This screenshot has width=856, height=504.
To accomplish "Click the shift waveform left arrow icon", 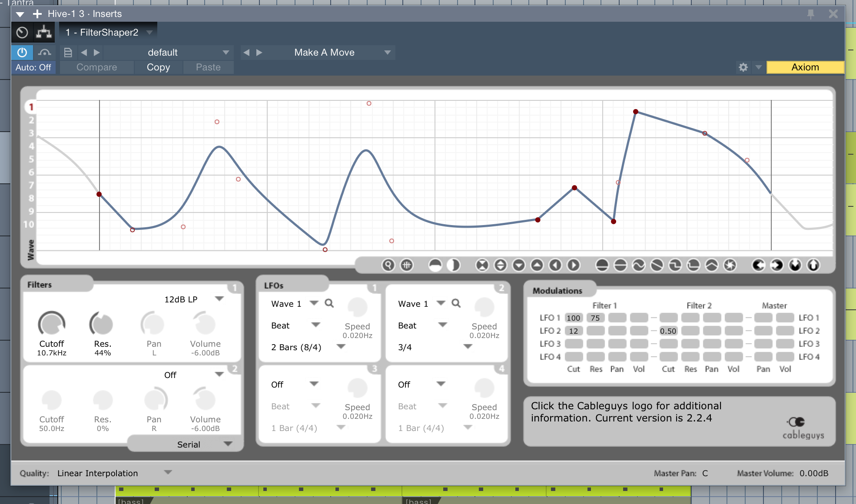I will click(555, 265).
